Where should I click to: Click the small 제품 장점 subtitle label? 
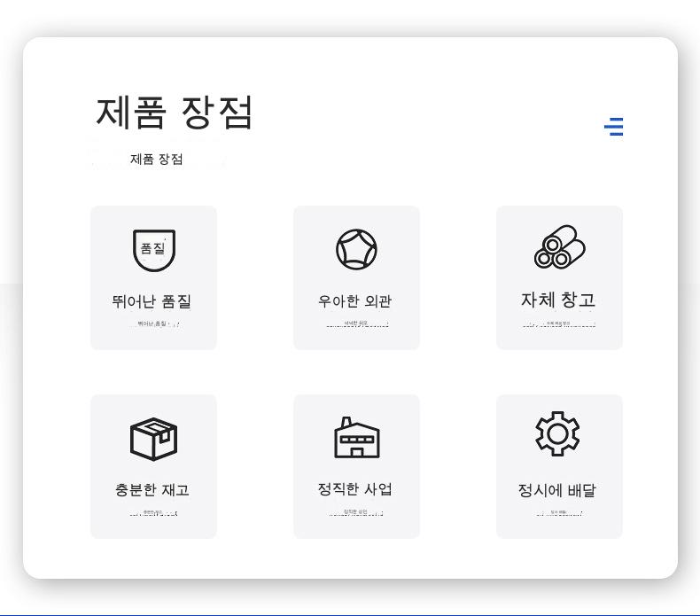click(157, 160)
